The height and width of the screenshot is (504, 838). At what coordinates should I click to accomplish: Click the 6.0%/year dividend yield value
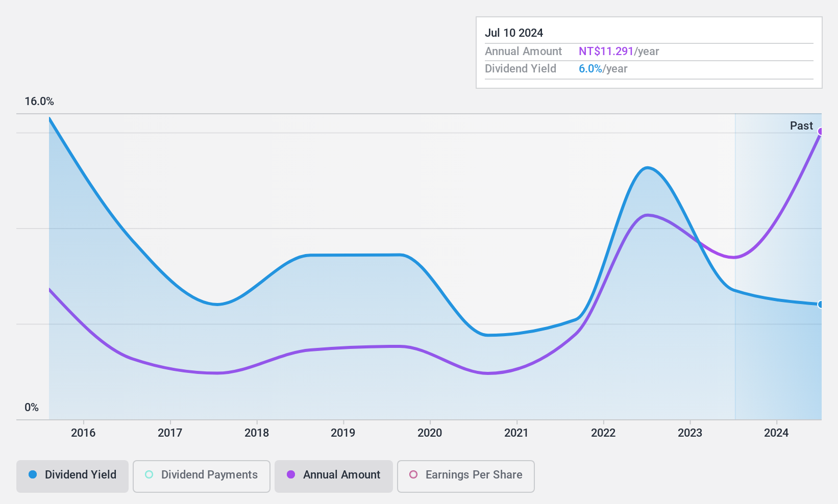pyautogui.click(x=603, y=69)
